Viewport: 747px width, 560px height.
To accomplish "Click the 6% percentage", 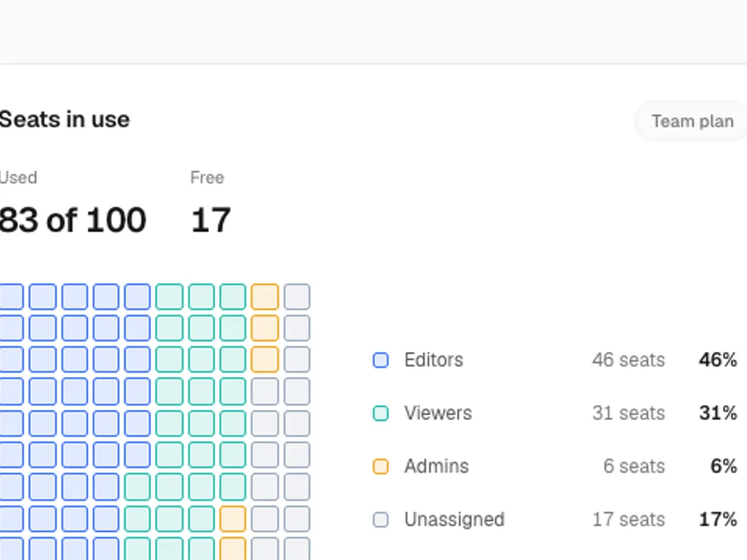I will point(723,466).
